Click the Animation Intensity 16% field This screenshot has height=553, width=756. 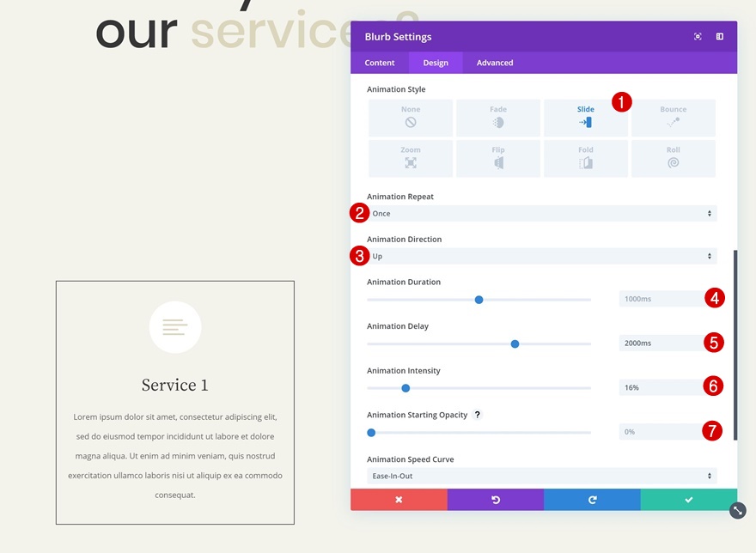click(x=668, y=387)
